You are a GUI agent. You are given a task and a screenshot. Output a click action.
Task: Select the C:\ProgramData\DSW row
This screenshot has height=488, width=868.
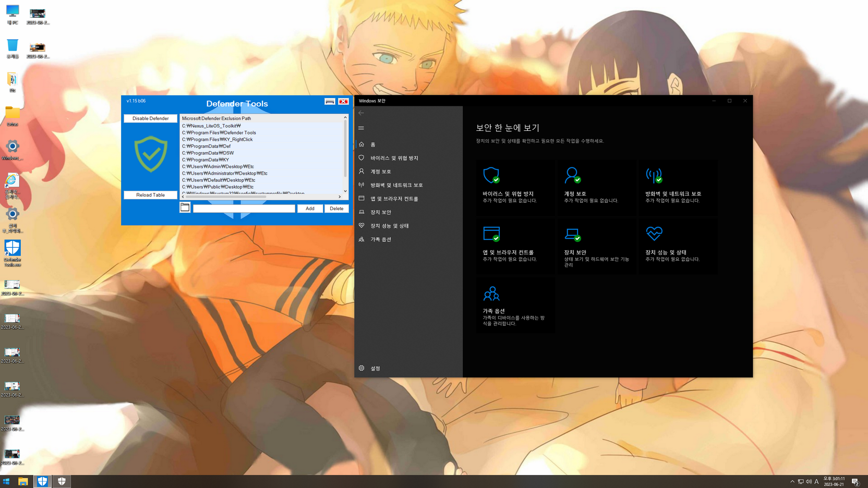click(261, 153)
